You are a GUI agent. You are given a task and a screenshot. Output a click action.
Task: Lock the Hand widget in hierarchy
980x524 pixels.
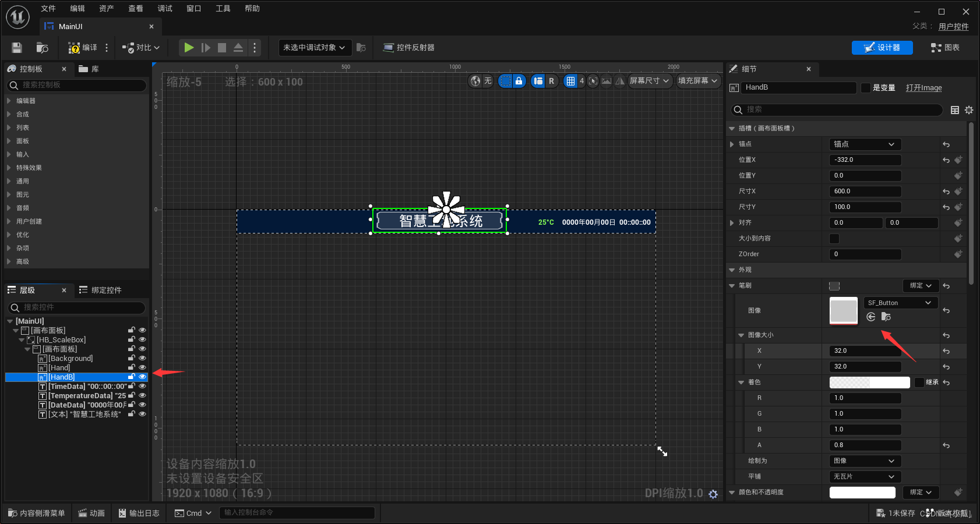[x=132, y=367]
